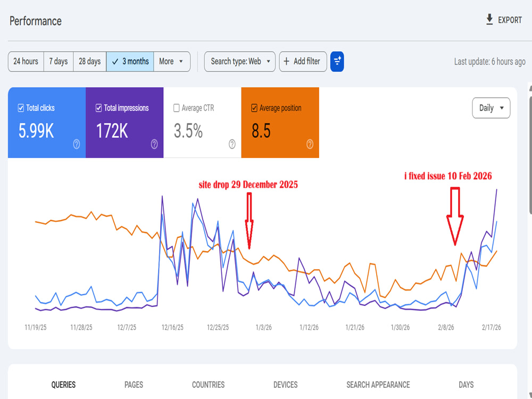Click the Last update: 6 hours ago text

click(489, 62)
